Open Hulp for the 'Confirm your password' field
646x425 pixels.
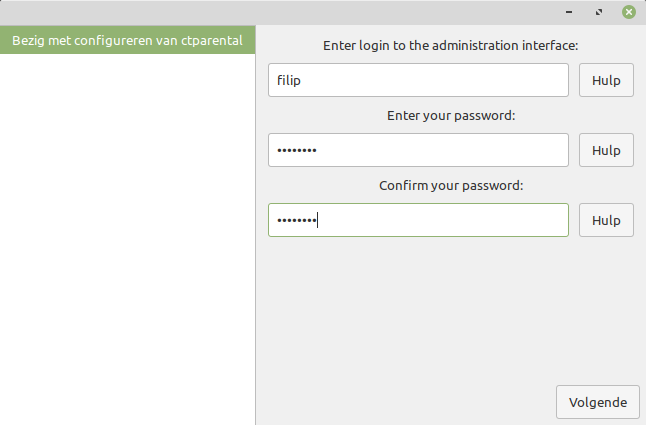pos(606,220)
